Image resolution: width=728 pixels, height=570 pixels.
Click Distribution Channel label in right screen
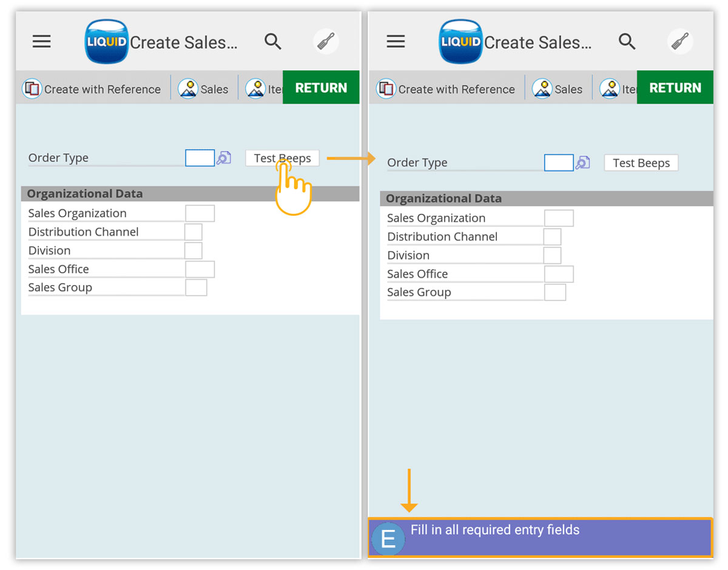[442, 236]
